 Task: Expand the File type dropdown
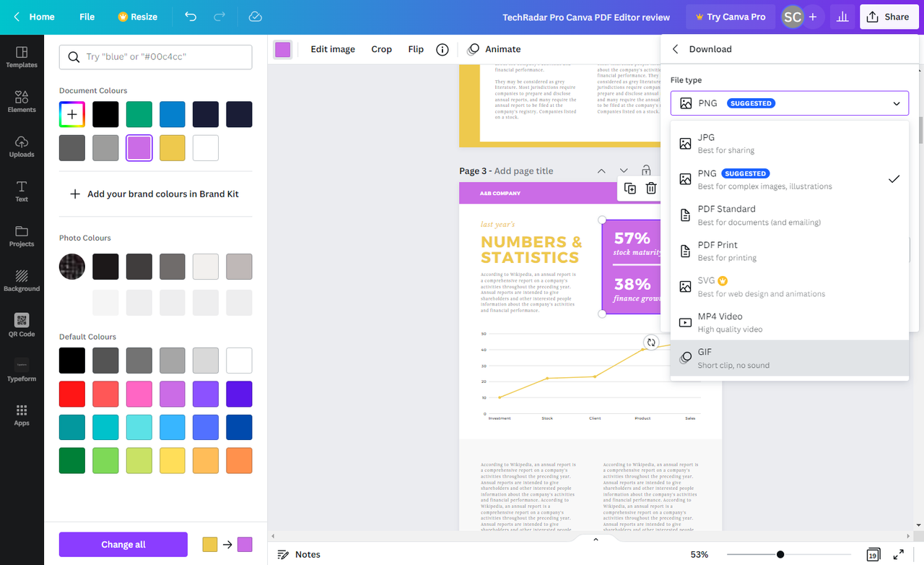pyautogui.click(x=790, y=103)
